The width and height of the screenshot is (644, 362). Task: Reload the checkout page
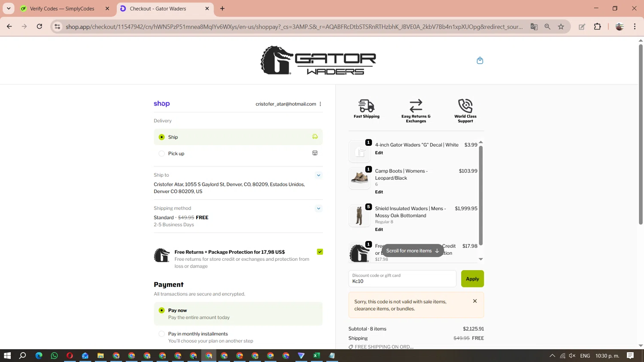click(x=39, y=27)
